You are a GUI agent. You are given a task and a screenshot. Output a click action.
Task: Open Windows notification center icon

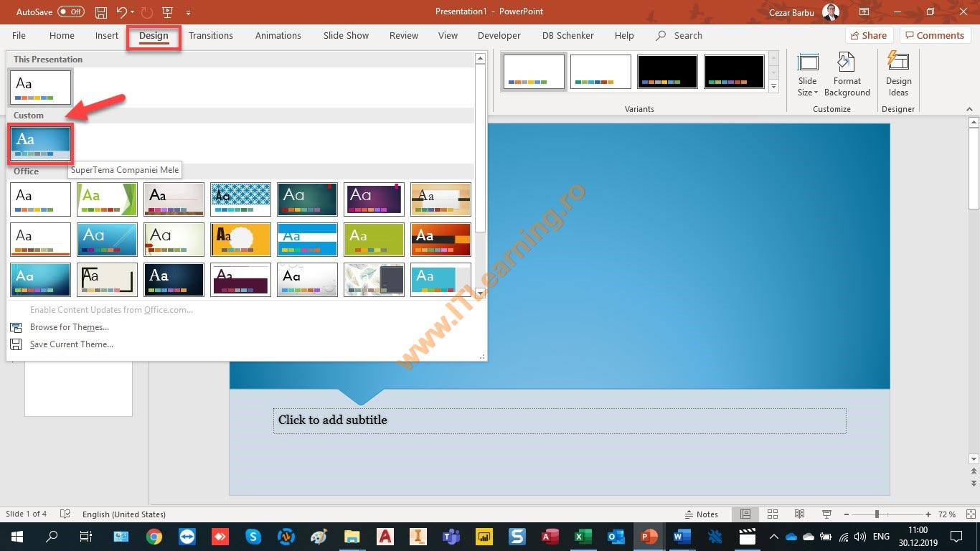956,537
